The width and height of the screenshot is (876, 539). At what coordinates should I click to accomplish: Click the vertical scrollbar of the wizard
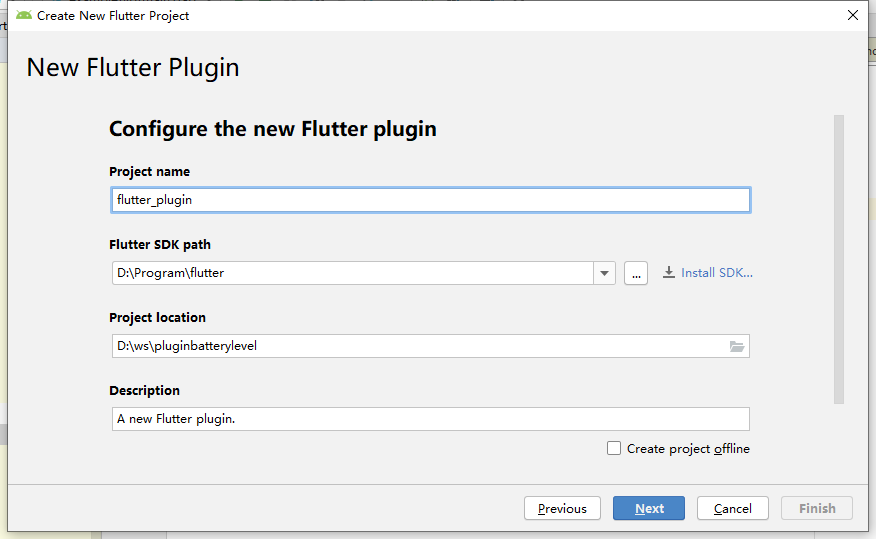[839, 259]
